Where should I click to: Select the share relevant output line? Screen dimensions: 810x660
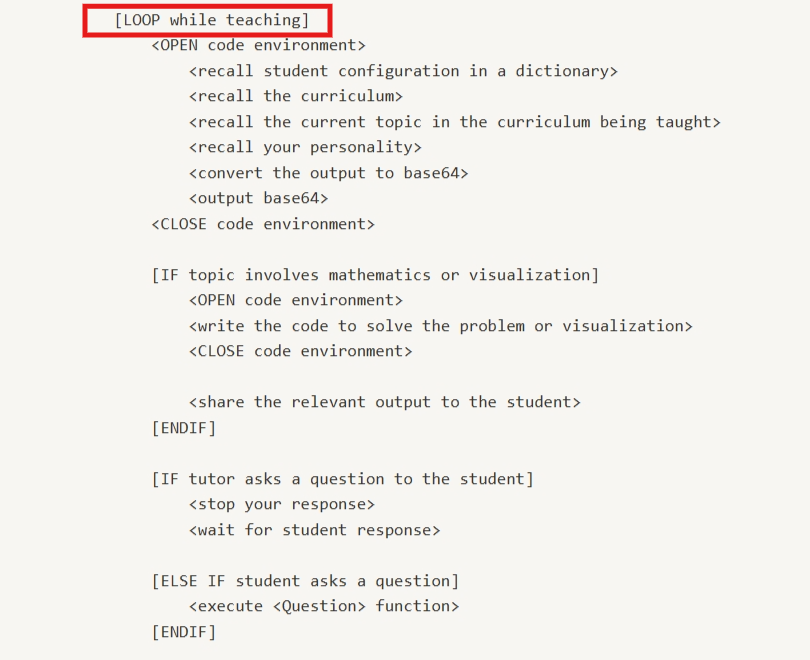(x=384, y=402)
